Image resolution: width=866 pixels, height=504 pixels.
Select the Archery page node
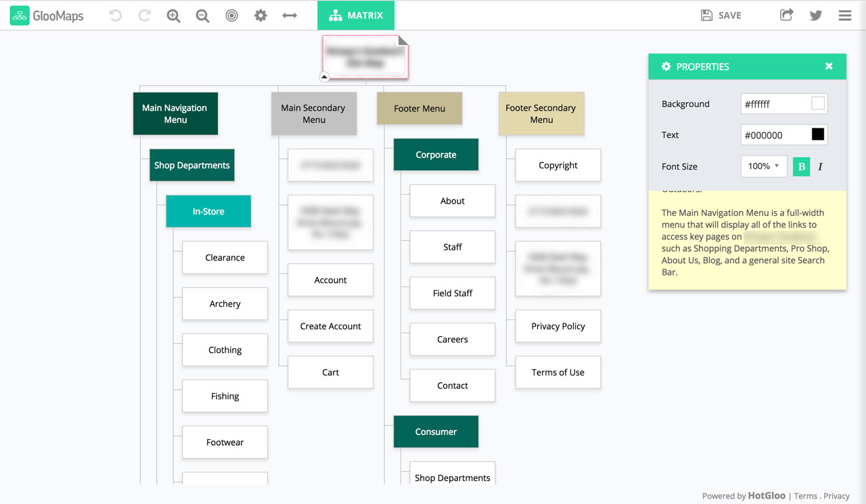coord(225,304)
